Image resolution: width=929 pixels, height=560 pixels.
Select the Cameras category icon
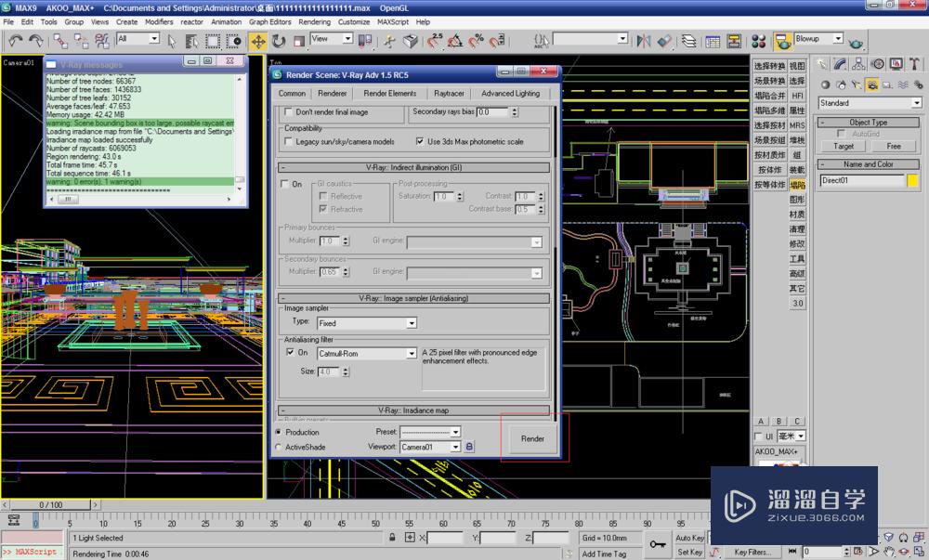870,84
